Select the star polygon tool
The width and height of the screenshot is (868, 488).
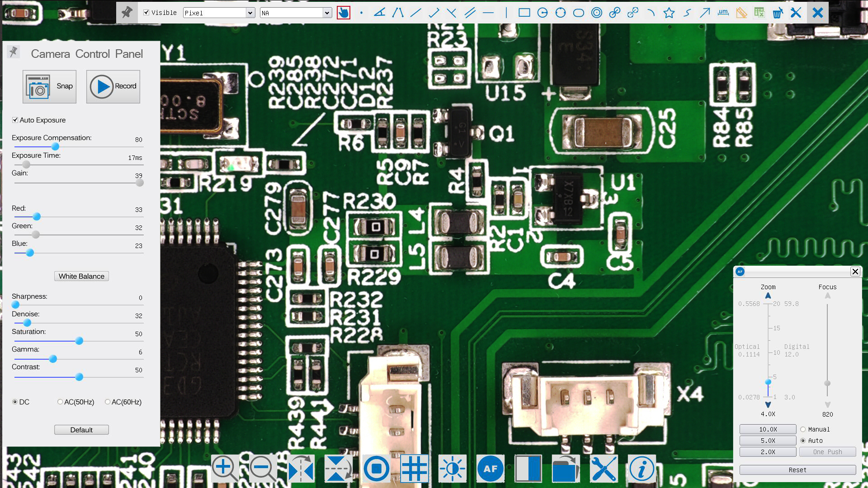tap(669, 13)
